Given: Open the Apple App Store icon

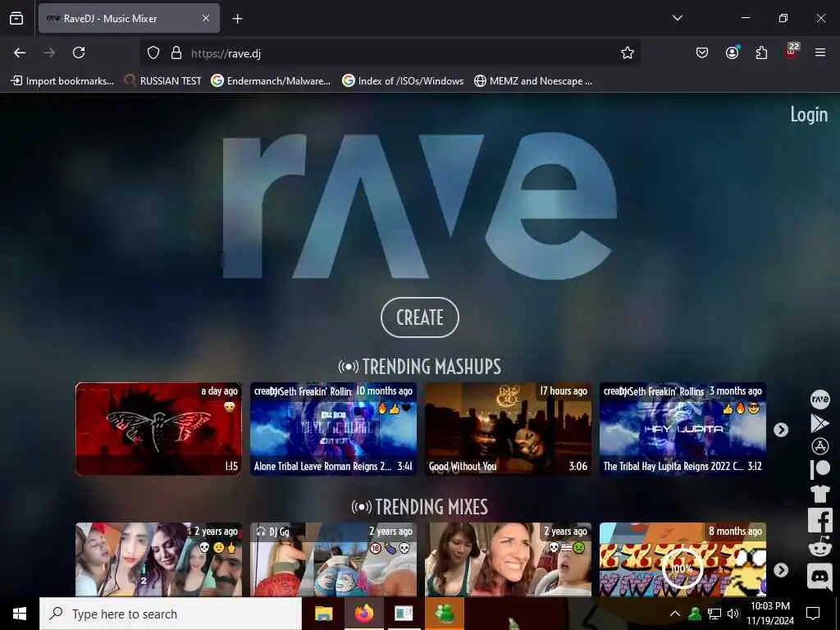Looking at the screenshot, I should click(x=819, y=446).
